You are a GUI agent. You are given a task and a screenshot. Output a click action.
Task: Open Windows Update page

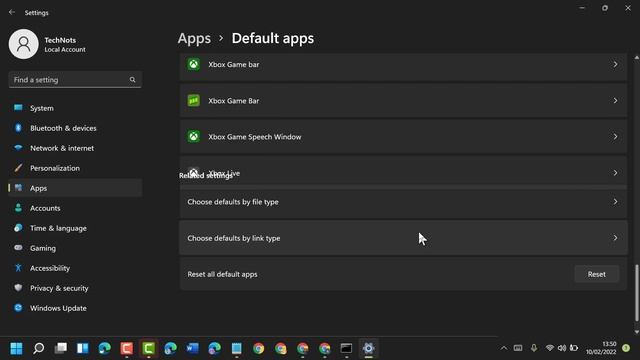75,308
